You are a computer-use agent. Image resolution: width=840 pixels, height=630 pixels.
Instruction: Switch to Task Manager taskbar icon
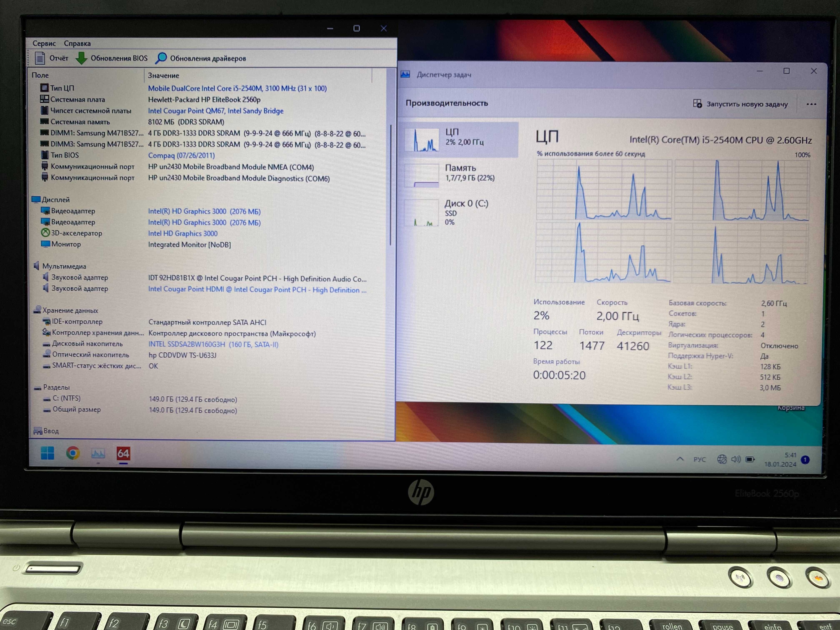98,453
